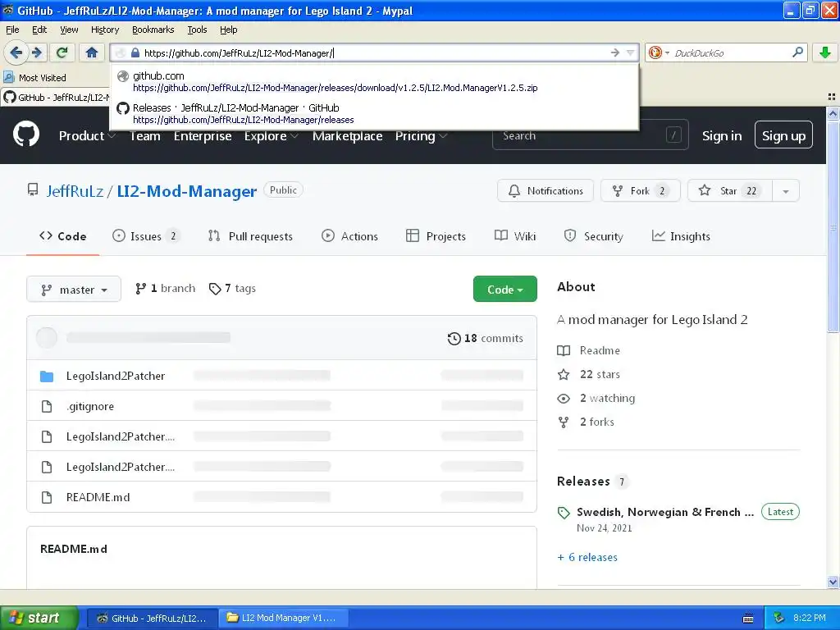Focus the GitHub Search field
Screen dimensions: 840x630
point(591,135)
